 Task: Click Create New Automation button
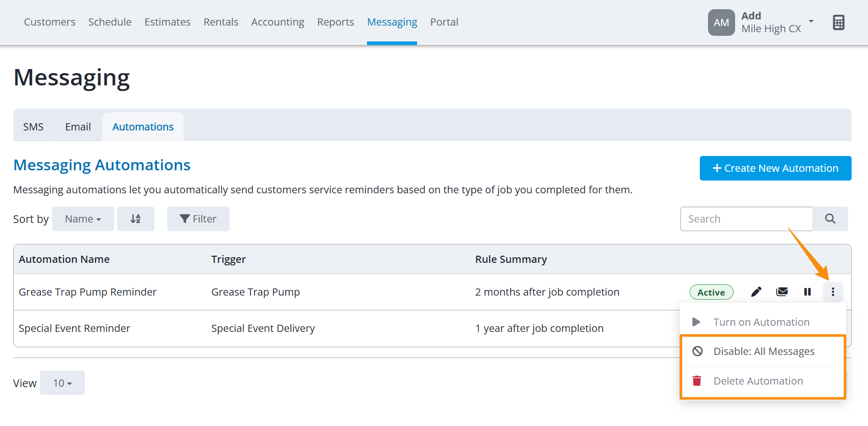(x=775, y=168)
